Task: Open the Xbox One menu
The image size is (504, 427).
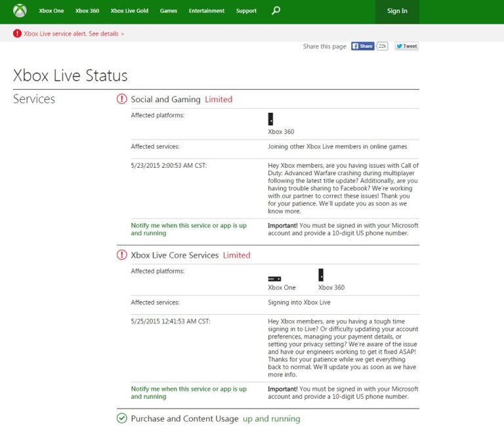Action: tap(51, 10)
